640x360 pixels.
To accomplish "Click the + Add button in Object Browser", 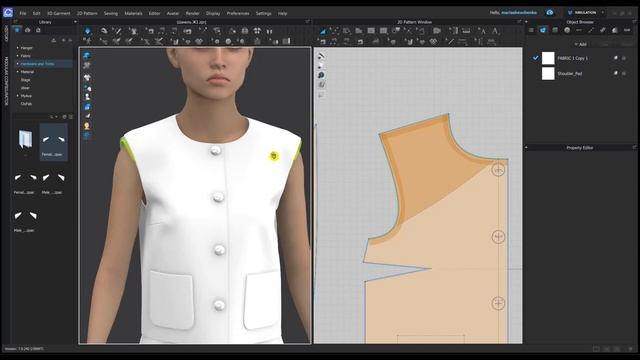I will [x=580, y=44].
